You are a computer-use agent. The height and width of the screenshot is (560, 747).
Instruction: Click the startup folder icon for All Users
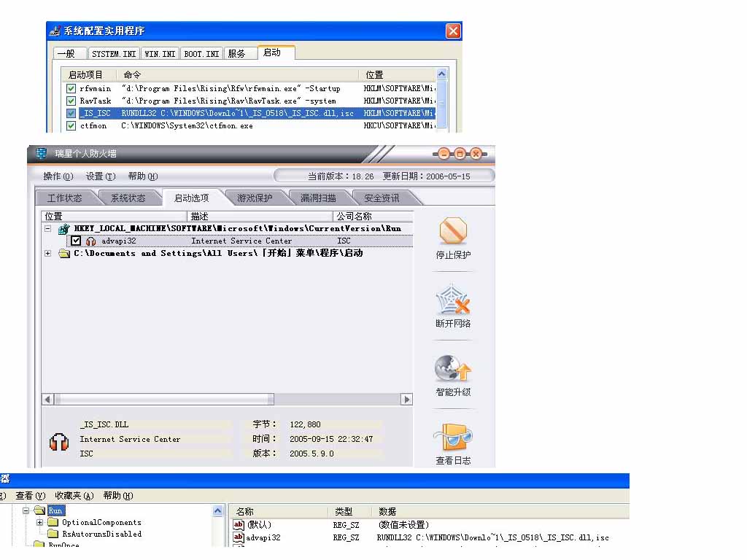click(64, 253)
